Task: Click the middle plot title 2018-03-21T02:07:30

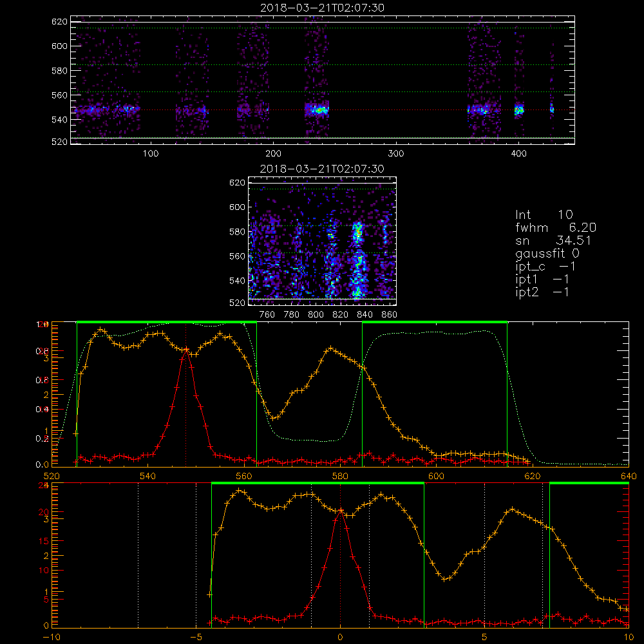Action: [322, 169]
